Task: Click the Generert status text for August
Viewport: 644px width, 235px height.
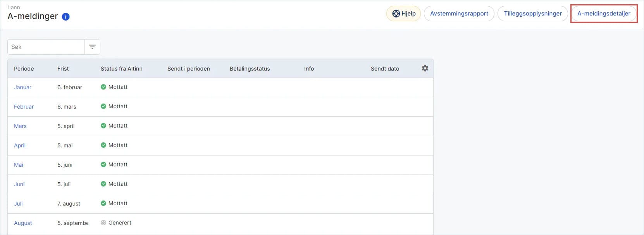Action: tap(120, 223)
